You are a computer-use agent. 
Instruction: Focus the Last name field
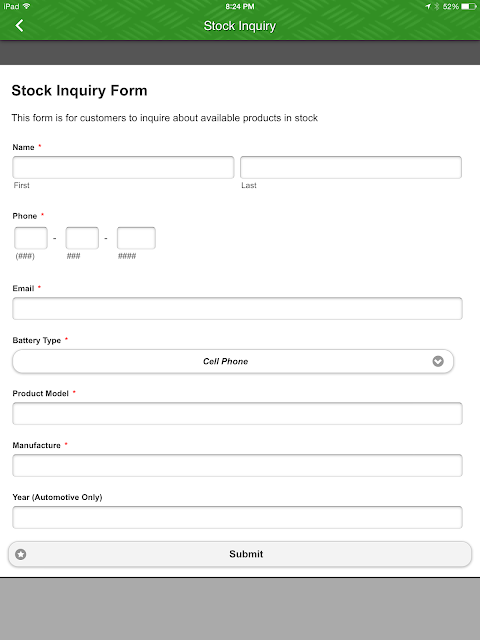[351, 167]
